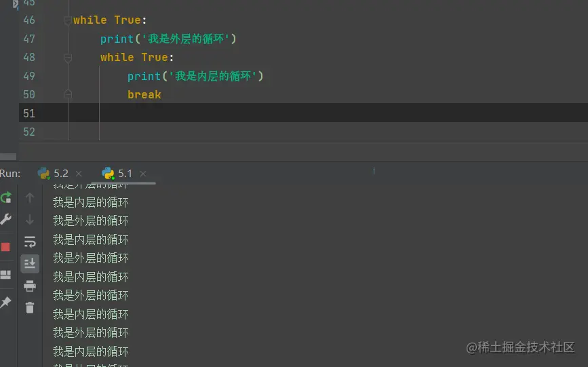Screen dimensions: 588x367
Task: Collapse outer while True block at line 46
Action: (x=68, y=20)
